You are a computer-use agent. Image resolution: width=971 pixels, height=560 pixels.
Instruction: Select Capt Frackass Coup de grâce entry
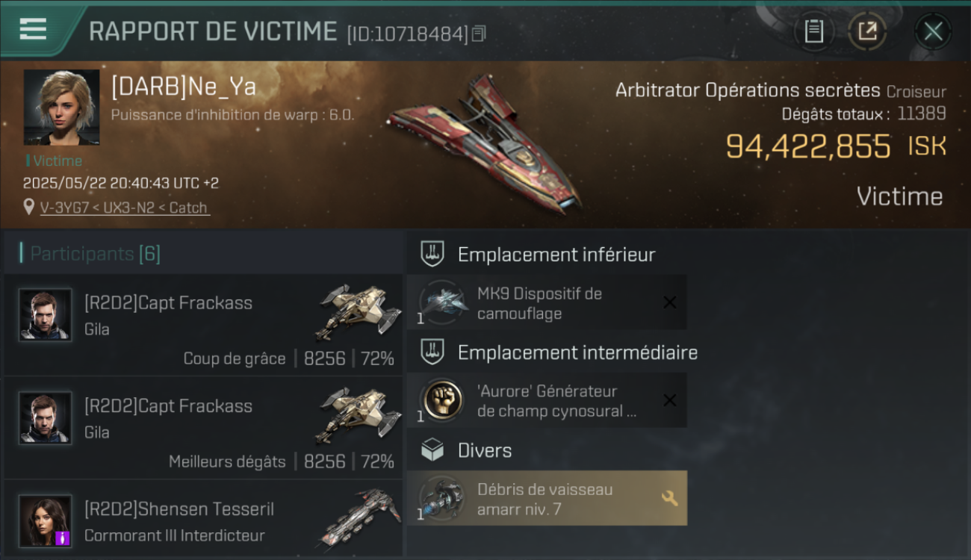[x=203, y=325]
